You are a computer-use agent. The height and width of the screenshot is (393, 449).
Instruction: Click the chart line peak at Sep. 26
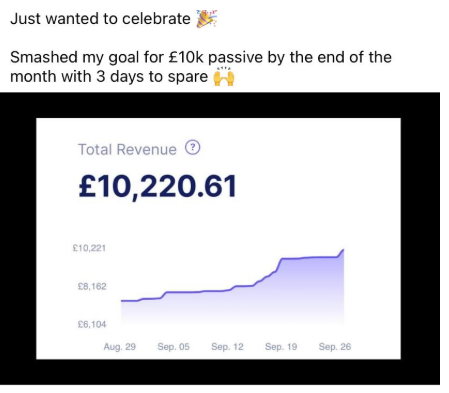(x=343, y=250)
